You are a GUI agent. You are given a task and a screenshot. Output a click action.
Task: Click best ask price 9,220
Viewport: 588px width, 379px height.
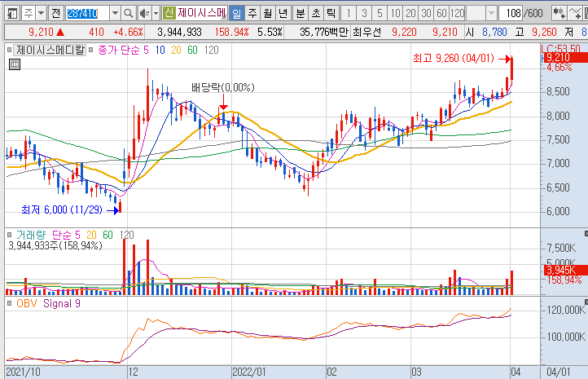(x=404, y=33)
